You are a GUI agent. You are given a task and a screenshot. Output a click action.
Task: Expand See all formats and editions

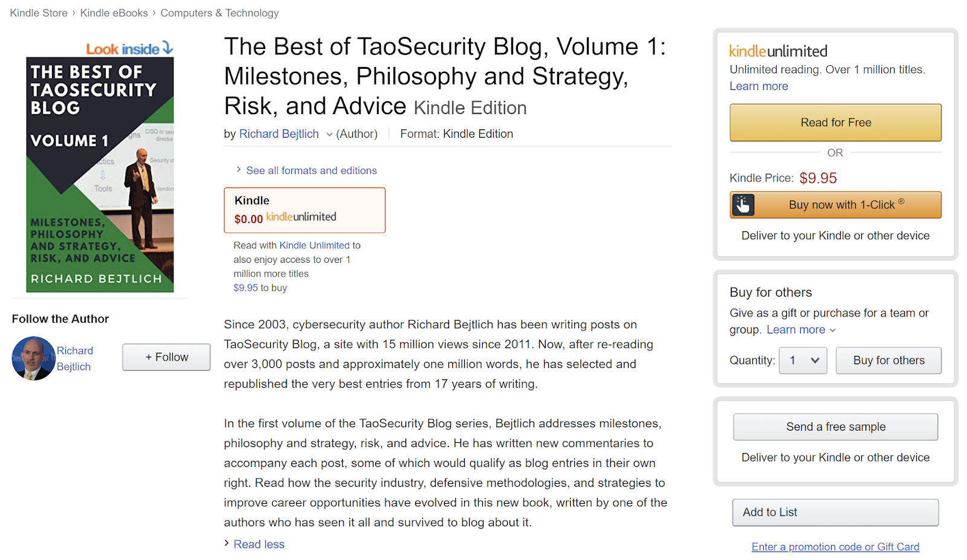pos(311,170)
